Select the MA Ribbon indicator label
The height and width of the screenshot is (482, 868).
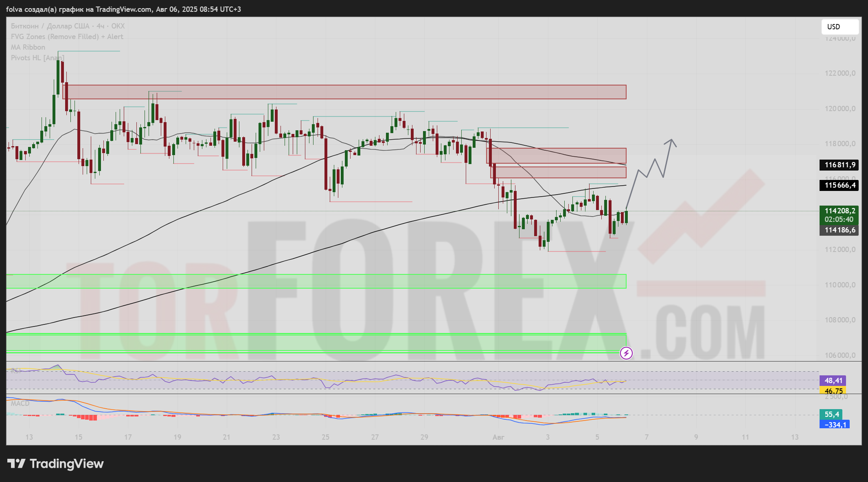pos(28,47)
